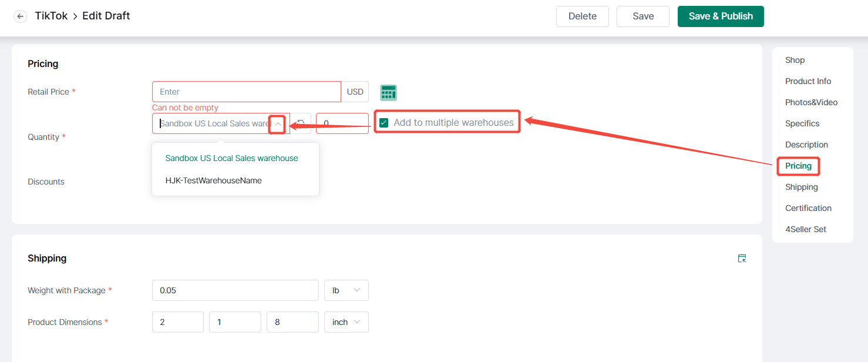This screenshot has height=362, width=868.
Task: Go to Photos&Video section
Action: coord(812,102)
